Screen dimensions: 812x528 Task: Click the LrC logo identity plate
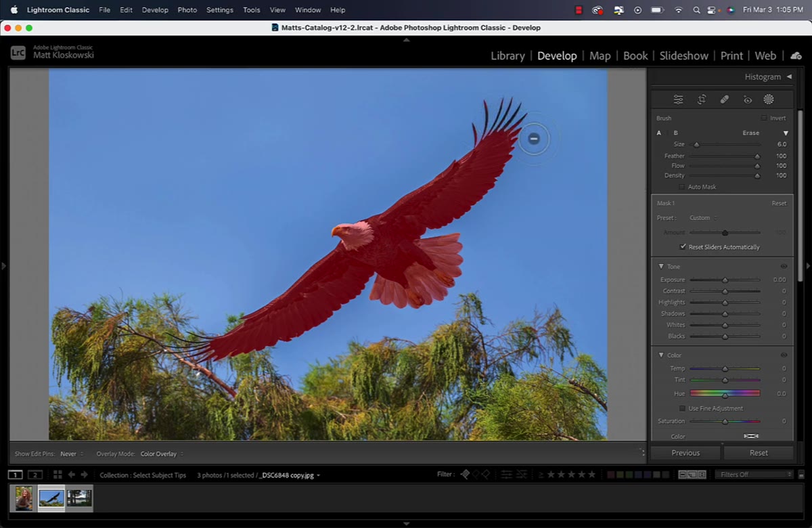point(18,53)
